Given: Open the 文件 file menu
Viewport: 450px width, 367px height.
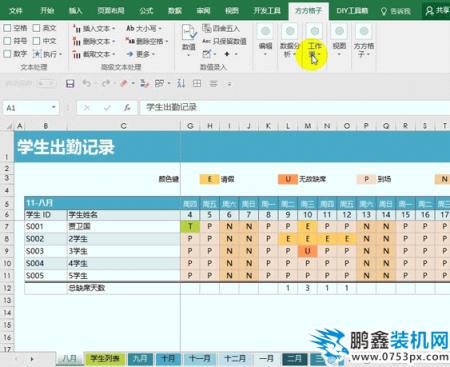Looking at the screenshot, I should click(x=16, y=11).
